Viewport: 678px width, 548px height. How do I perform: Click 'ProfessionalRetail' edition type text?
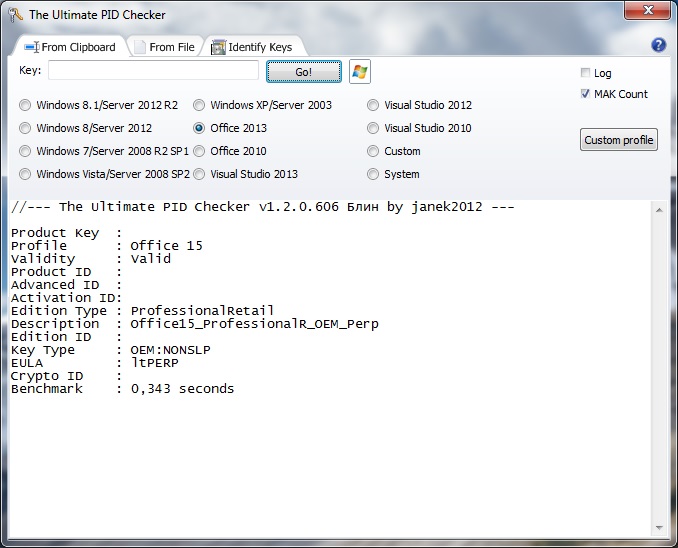tap(202, 311)
